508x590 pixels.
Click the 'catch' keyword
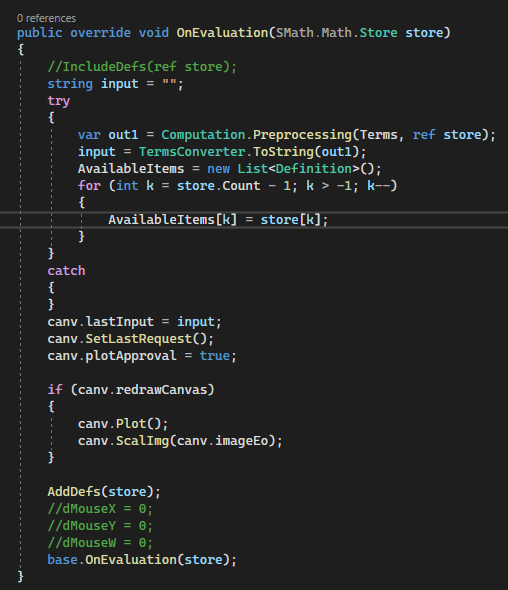click(x=66, y=271)
